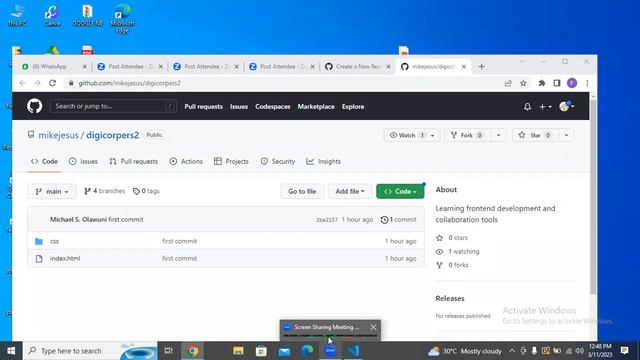Open Chrome extensions puzzle icon
The width and height of the screenshot is (640, 360).
(542, 83)
